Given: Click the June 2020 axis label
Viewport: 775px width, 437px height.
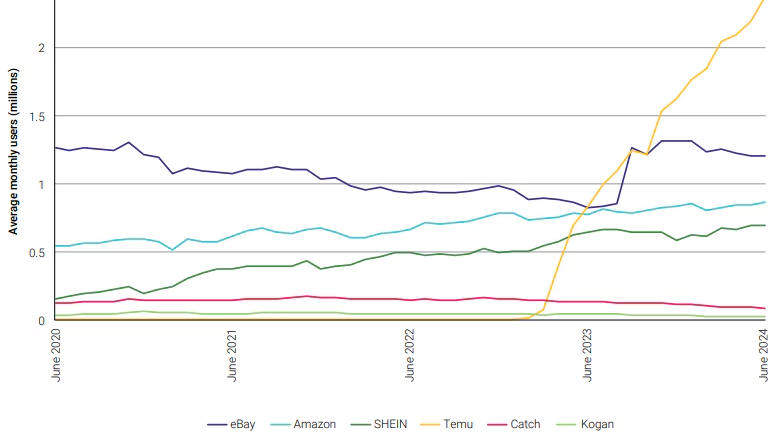Looking at the screenshot, I should (56, 355).
